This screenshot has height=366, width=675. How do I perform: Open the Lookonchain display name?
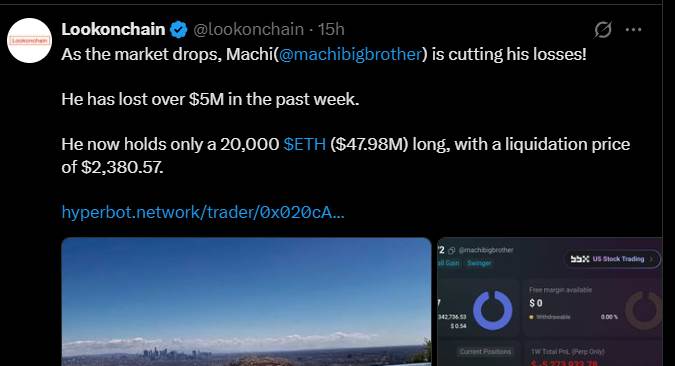[x=113, y=29]
